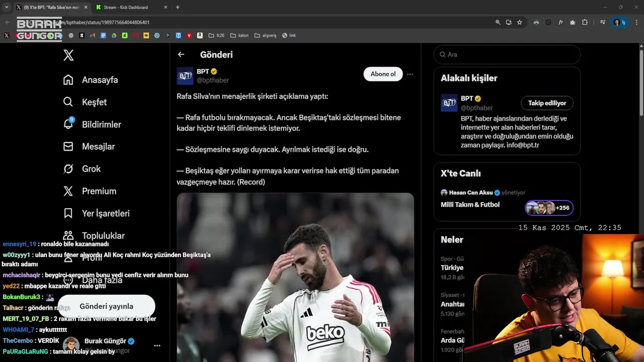Click the X logo in the sidebar
The width and height of the screenshot is (644, 362).
click(x=68, y=55)
